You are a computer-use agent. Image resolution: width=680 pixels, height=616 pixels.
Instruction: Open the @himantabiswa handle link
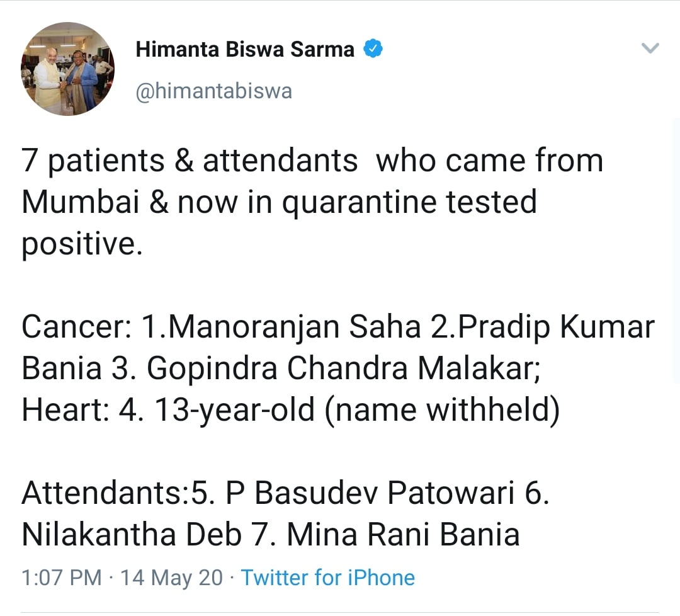coord(214,91)
